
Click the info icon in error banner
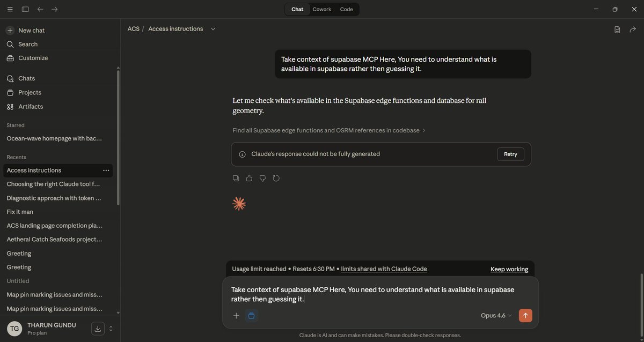click(x=242, y=154)
